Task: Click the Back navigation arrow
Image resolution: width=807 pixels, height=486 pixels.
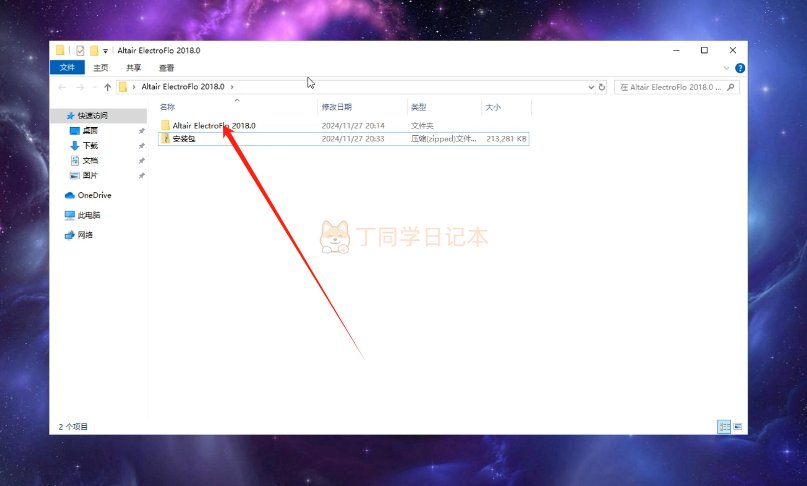Action: coord(62,87)
